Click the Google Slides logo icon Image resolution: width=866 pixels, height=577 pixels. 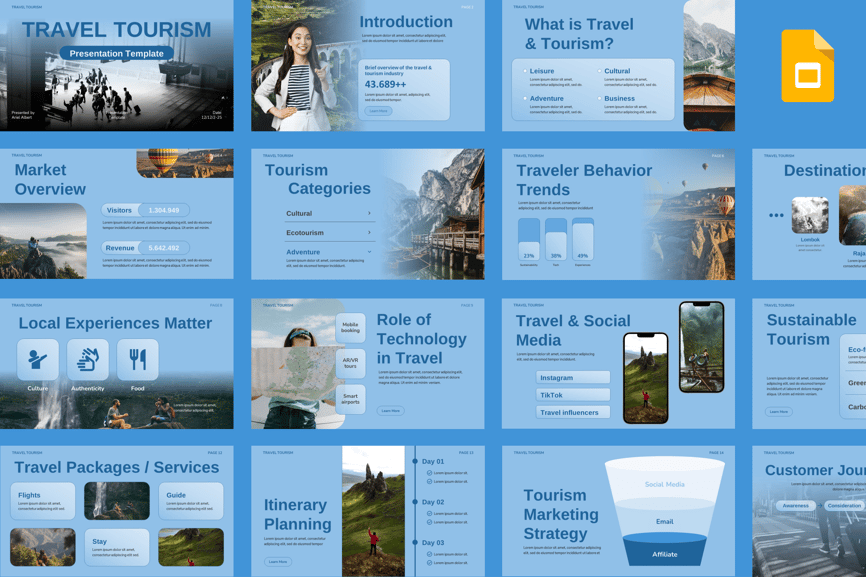pos(807,66)
